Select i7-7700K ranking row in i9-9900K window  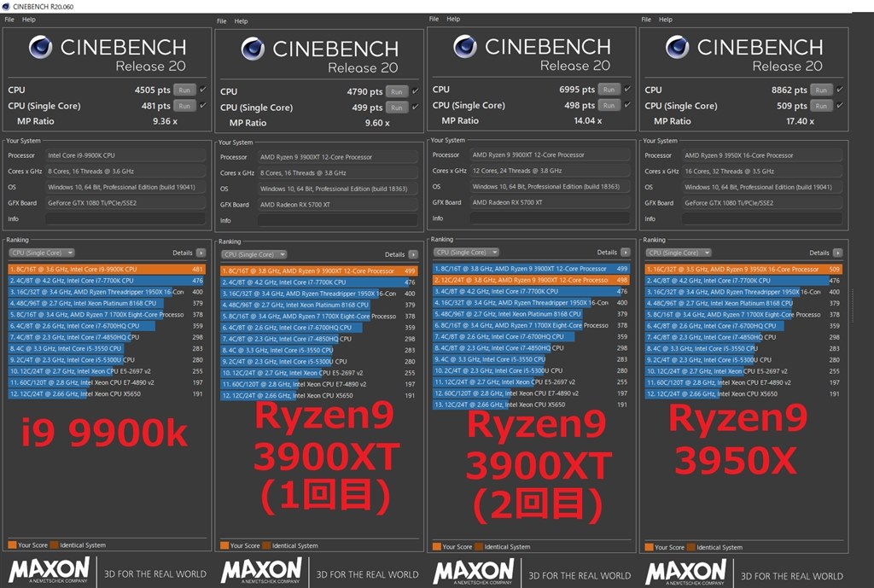click(x=107, y=281)
